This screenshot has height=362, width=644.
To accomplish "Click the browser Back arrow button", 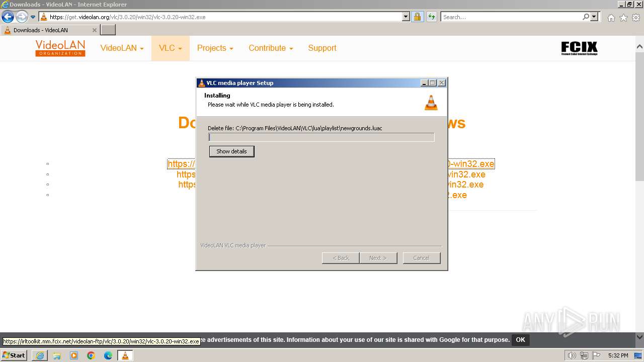I will tap(8, 17).
